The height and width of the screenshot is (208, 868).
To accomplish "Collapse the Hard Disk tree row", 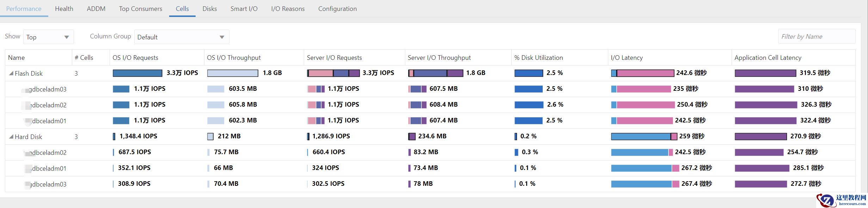I will pyautogui.click(x=11, y=137).
